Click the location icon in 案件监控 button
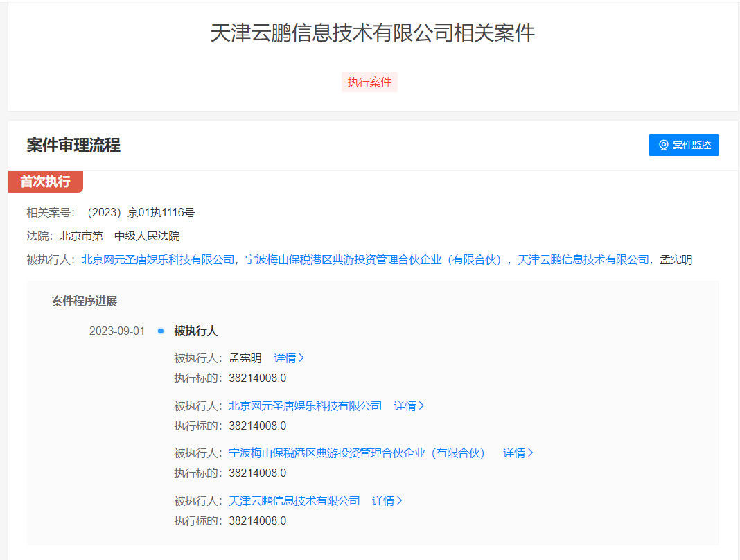The height and width of the screenshot is (560, 740). (x=664, y=145)
